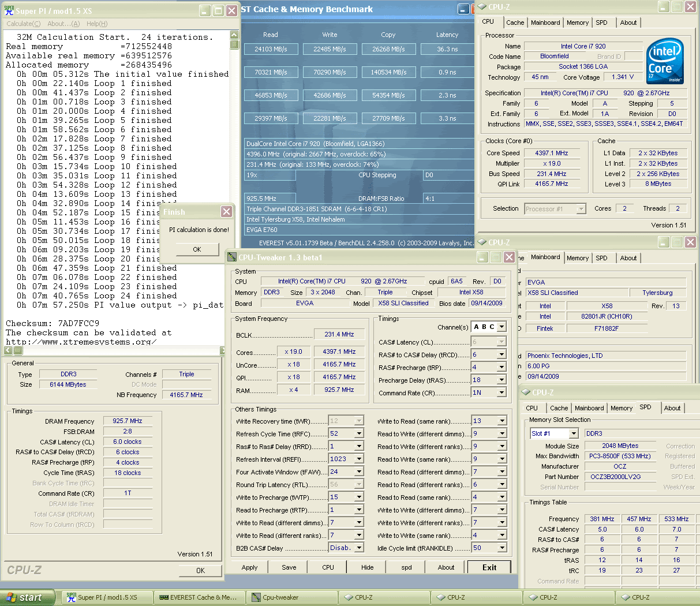The image size is (700, 606).
Task: Open the Windows start menu
Action: (x=27, y=597)
